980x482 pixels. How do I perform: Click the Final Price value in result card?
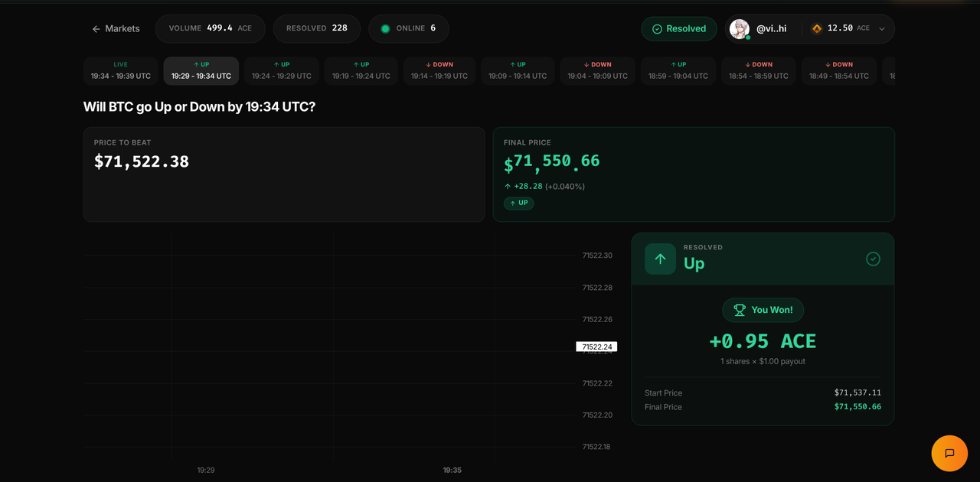857,407
